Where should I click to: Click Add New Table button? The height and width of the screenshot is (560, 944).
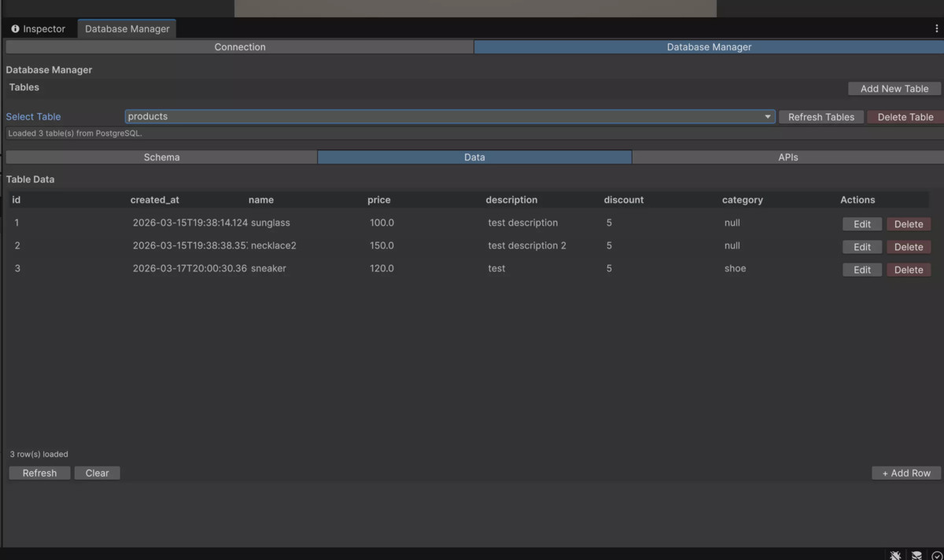tap(894, 89)
